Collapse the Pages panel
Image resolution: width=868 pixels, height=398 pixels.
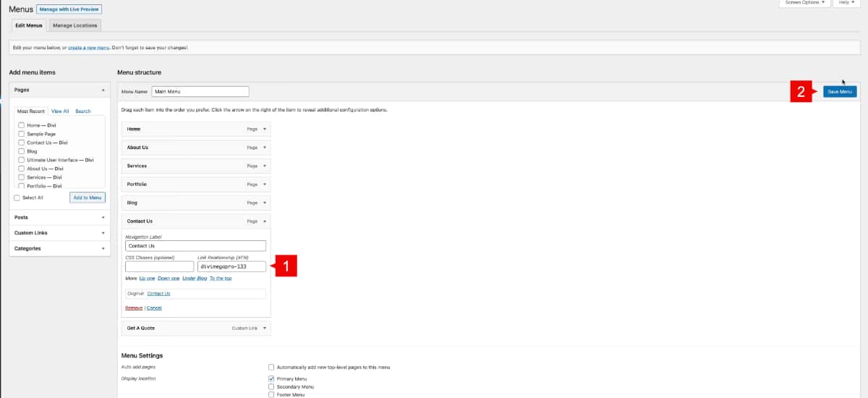click(x=103, y=90)
